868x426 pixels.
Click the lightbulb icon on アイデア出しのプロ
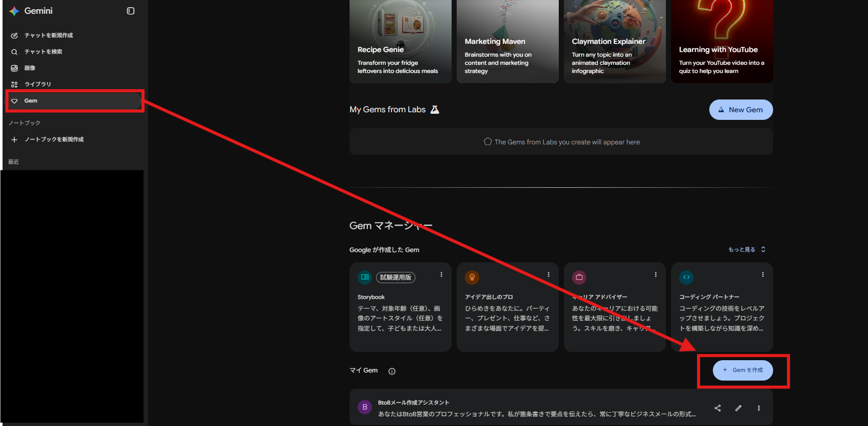[x=472, y=277]
